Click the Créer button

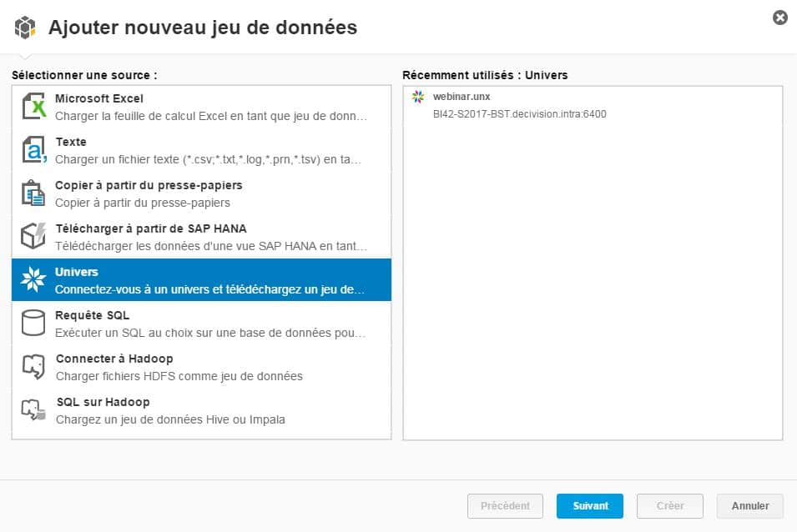point(670,505)
